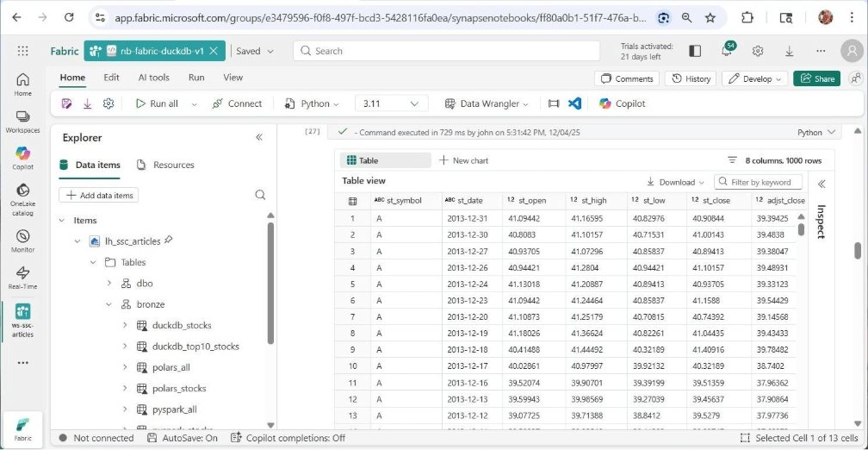Switch to Edit ribbon tab
This screenshot has width=868, height=450.
point(111,78)
